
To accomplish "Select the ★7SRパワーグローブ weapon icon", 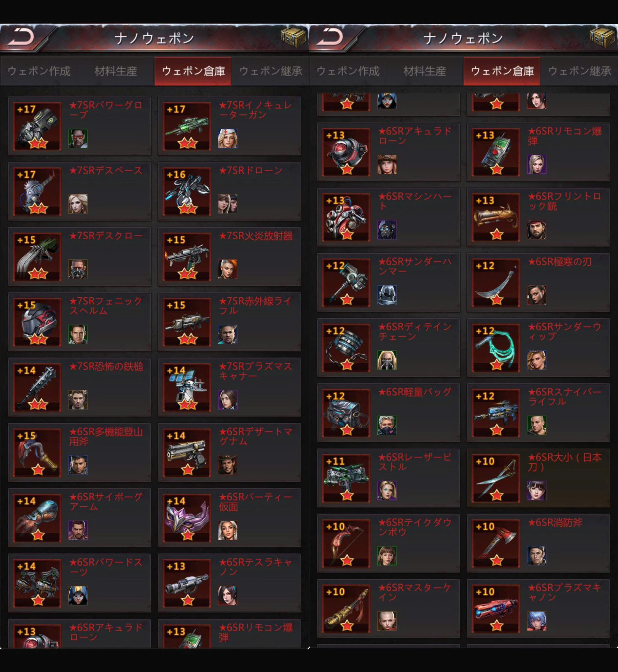I will (37, 126).
